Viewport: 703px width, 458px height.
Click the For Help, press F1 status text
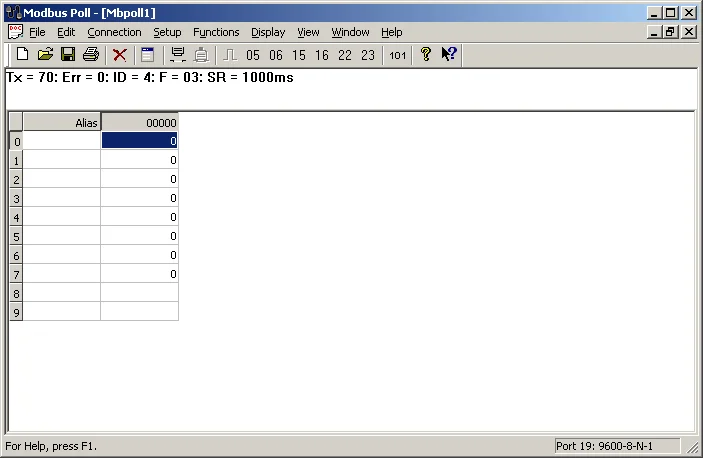tap(51, 446)
